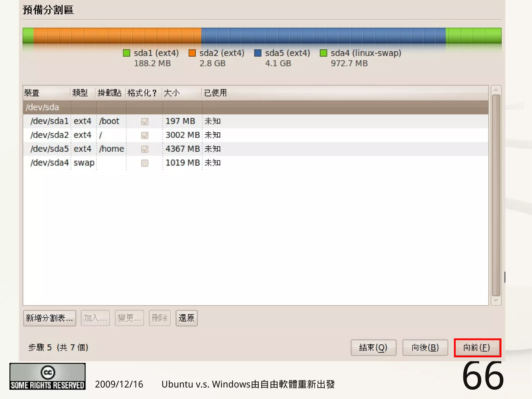
Task: Select the /dev/sda4 swap row
Action: click(x=256, y=163)
